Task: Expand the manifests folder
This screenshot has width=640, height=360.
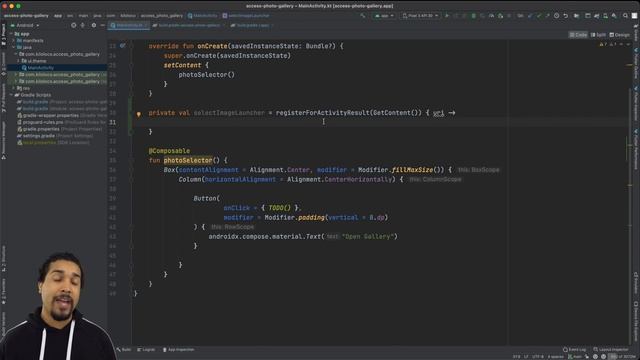Action: tap(14, 40)
